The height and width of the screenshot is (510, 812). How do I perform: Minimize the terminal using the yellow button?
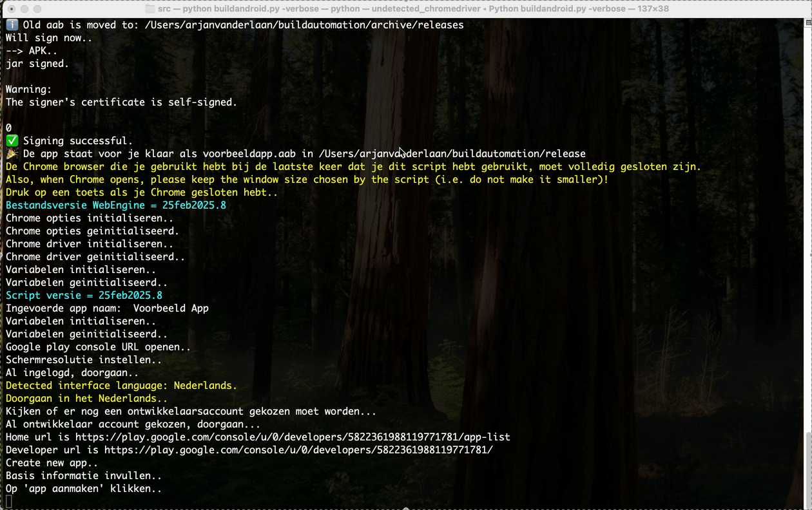click(24, 9)
